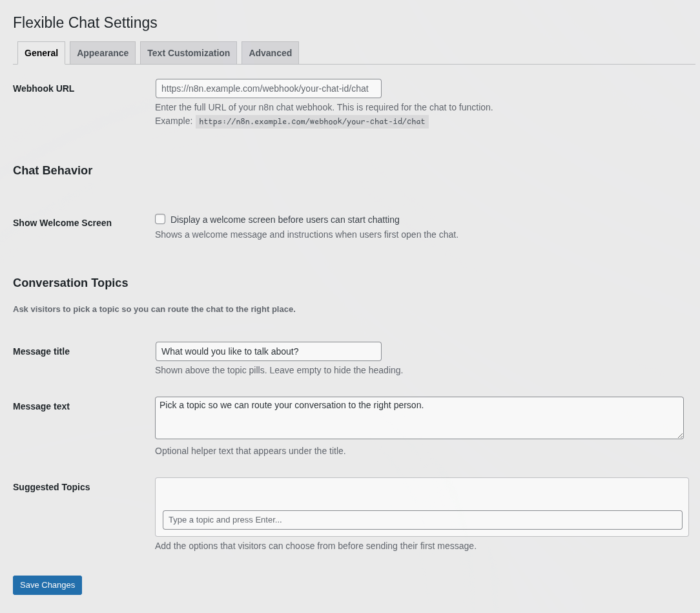Image resolution: width=700 pixels, height=613 pixels.
Task: Open the Text Customization tab
Action: tap(188, 52)
